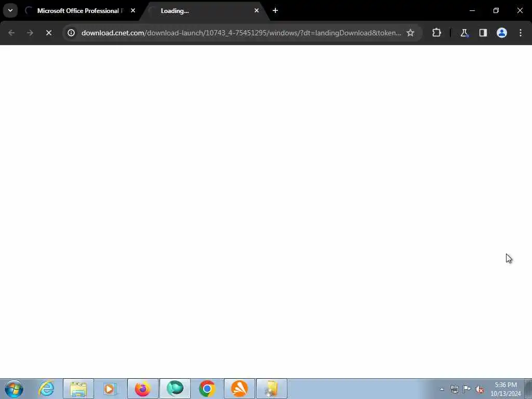Open Windows Explorer file manager from taskbar

point(78,389)
